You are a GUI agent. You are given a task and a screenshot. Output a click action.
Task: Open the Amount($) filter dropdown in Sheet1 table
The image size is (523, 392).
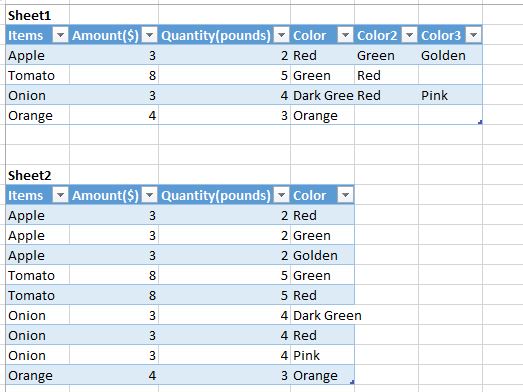tap(149, 35)
